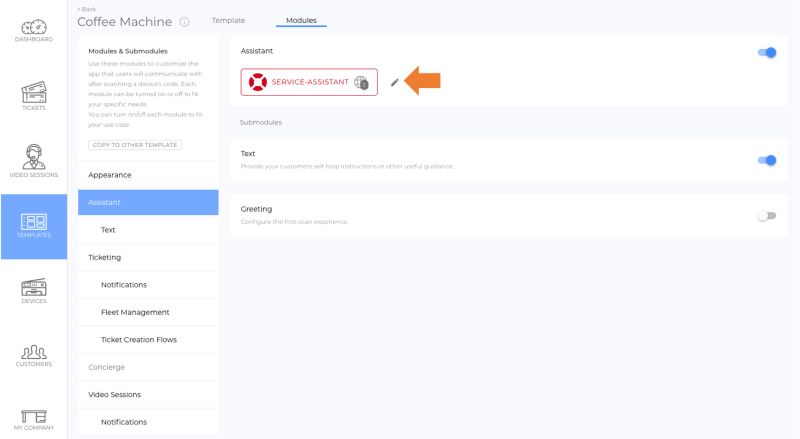Select the Modules tab
Image resolution: width=800 pixels, height=439 pixels.
click(301, 20)
